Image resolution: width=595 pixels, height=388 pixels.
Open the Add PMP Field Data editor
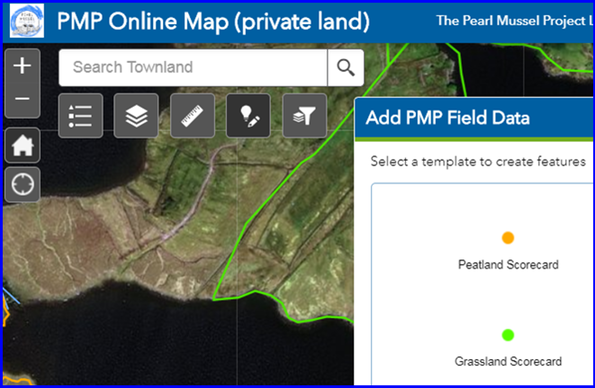249,116
